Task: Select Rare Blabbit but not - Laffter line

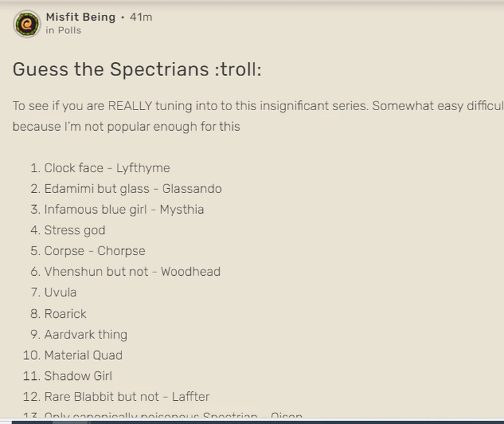Action: coord(127,396)
